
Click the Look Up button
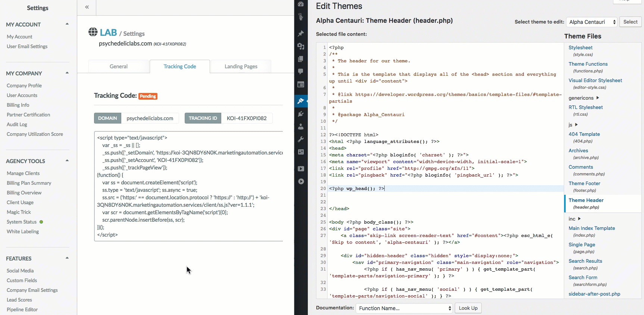tap(468, 308)
